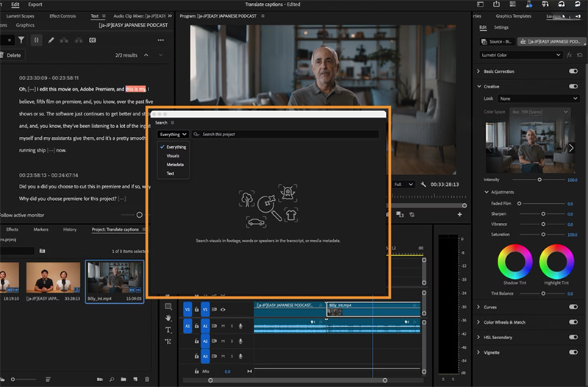Open the Look dropdown showing None

point(539,99)
